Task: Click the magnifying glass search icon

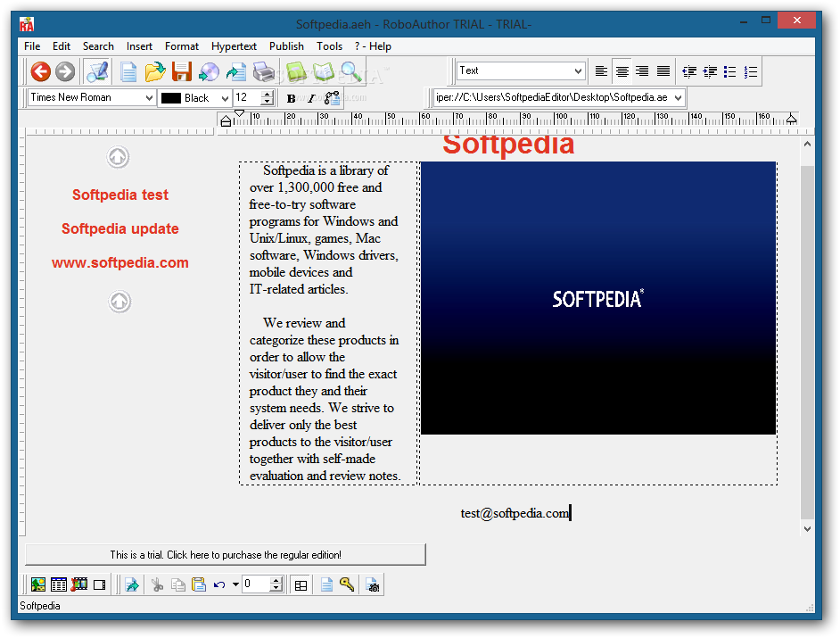Action: [351, 71]
